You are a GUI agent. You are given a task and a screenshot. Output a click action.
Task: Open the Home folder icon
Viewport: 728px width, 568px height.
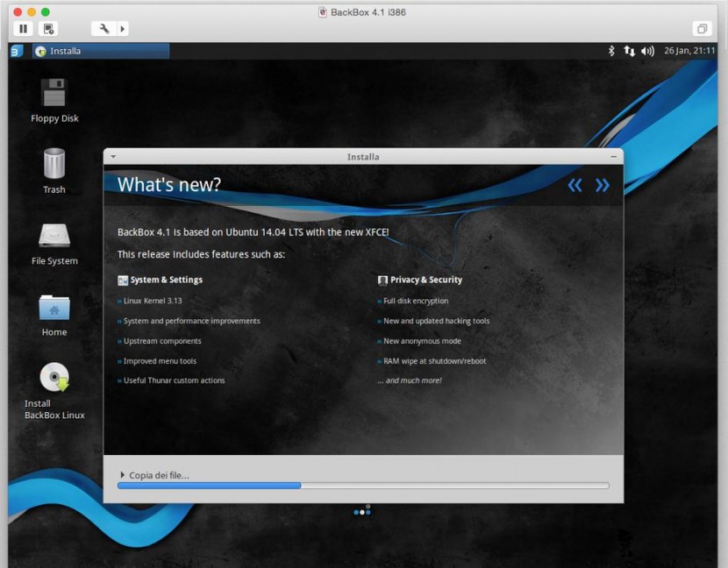pos(54,308)
